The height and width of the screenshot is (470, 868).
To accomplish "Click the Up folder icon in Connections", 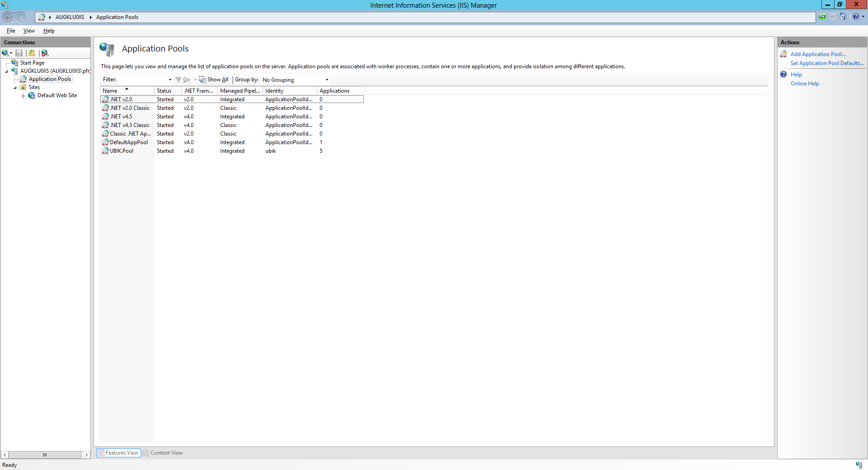I will [x=32, y=53].
